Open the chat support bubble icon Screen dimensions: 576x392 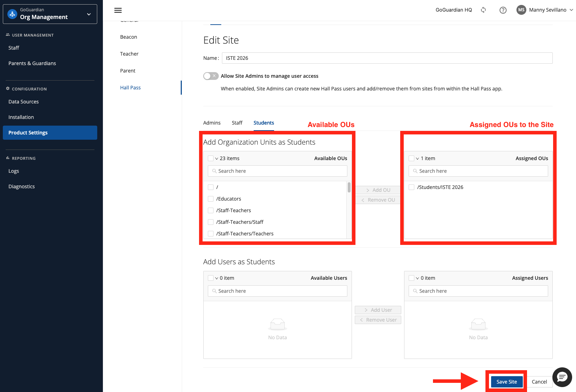coord(562,377)
